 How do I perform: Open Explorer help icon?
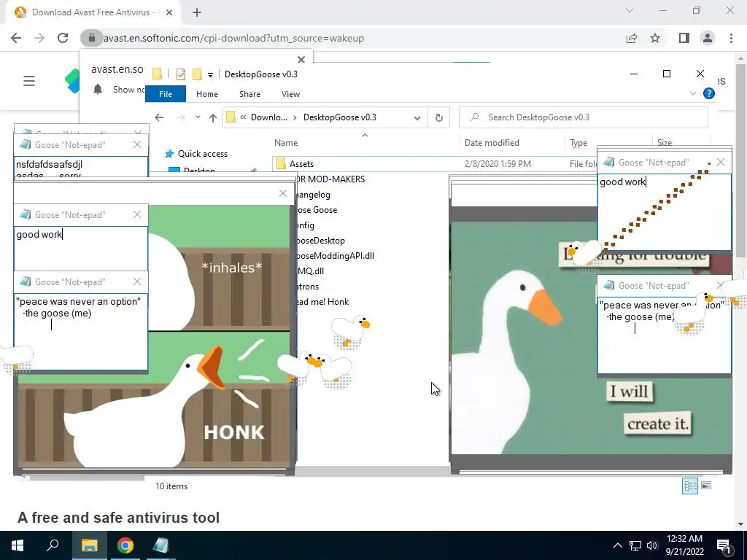709,94
